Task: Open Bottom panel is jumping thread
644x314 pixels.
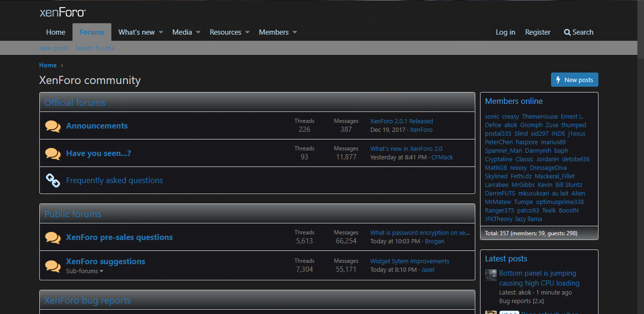Action: pyautogui.click(x=539, y=278)
